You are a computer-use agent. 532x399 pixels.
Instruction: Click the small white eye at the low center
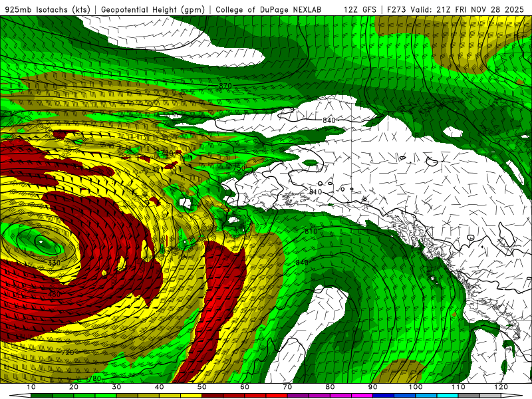[41, 242]
